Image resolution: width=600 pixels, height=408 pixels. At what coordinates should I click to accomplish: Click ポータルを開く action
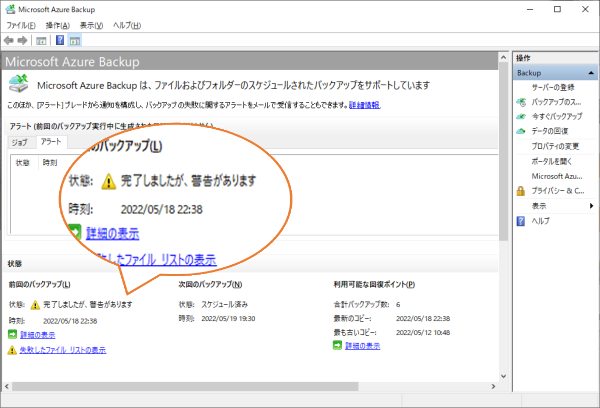click(551, 162)
